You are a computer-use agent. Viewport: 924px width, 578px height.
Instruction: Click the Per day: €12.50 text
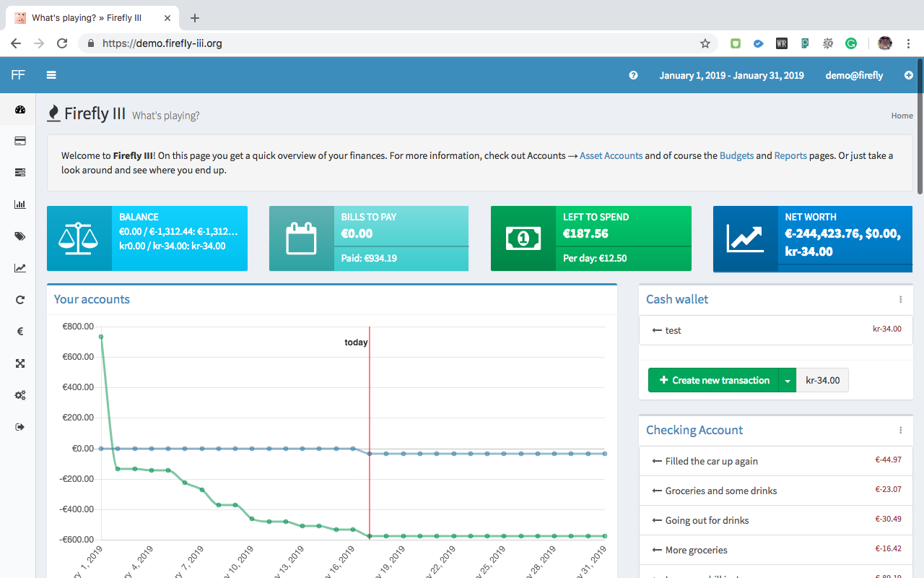595,258
